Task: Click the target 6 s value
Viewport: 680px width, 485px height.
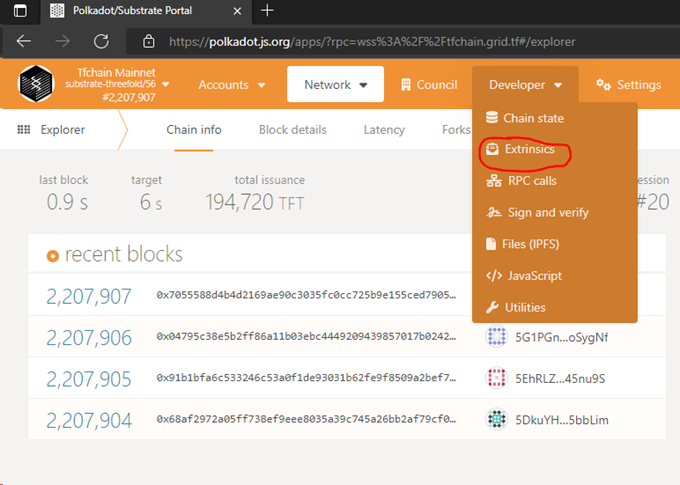Action: [x=150, y=202]
